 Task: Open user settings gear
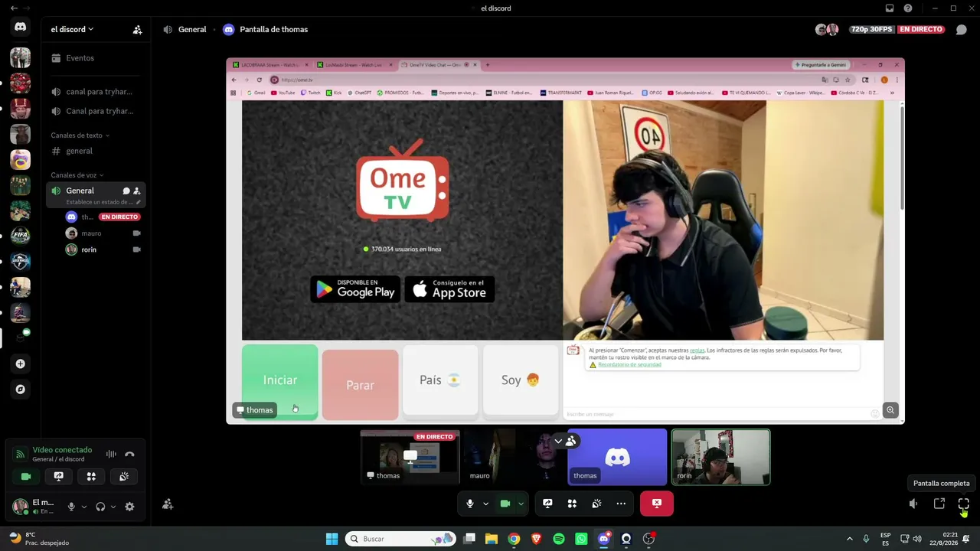129,507
